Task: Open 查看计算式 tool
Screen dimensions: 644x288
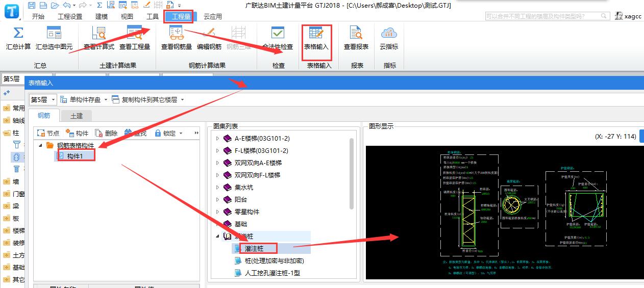Action: 99,39
